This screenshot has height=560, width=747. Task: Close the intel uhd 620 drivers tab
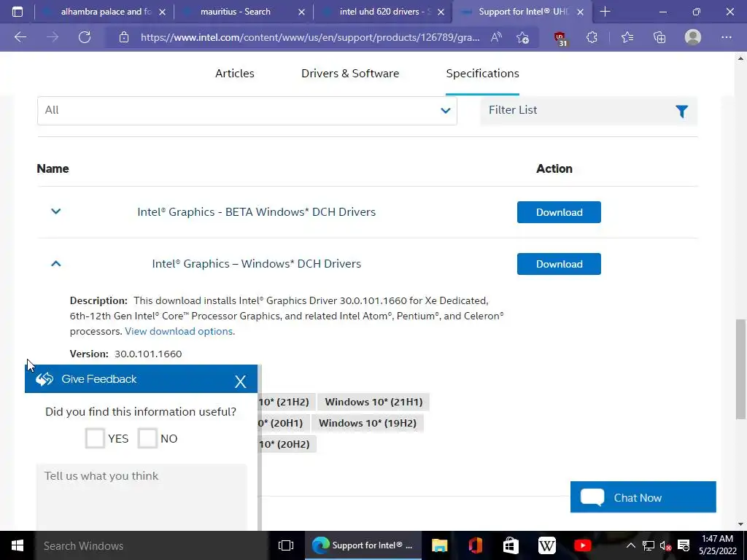pos(441,12)
